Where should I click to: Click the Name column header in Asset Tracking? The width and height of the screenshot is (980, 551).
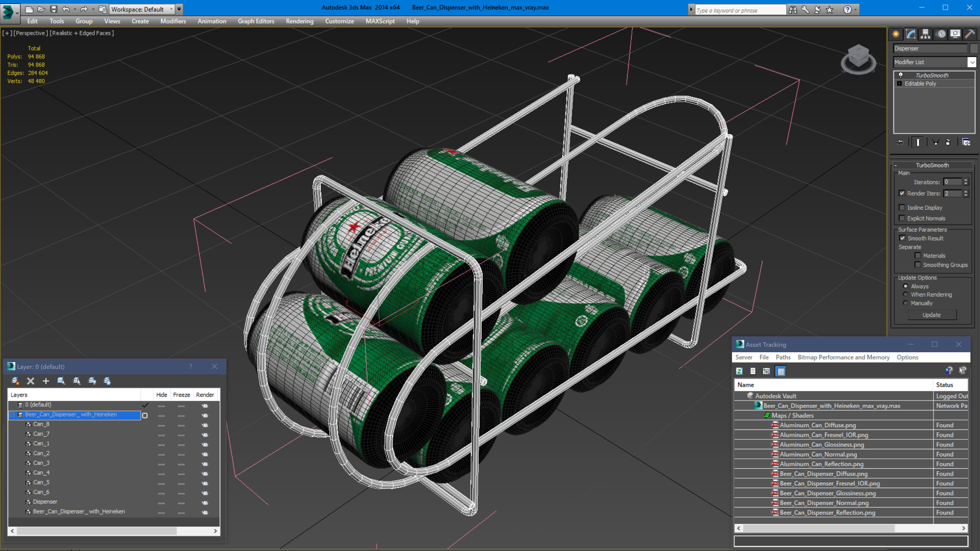833,385
